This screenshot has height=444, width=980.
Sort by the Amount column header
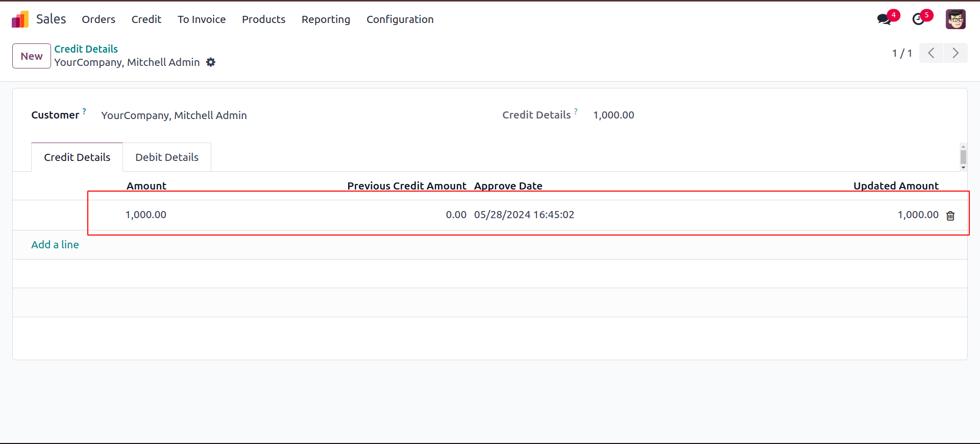146,186
